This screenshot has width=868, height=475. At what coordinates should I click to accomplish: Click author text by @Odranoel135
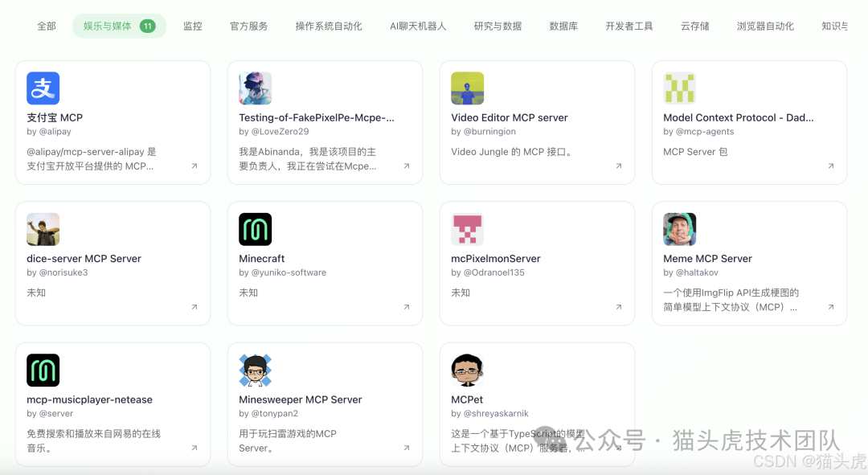[x=488, y=273]
